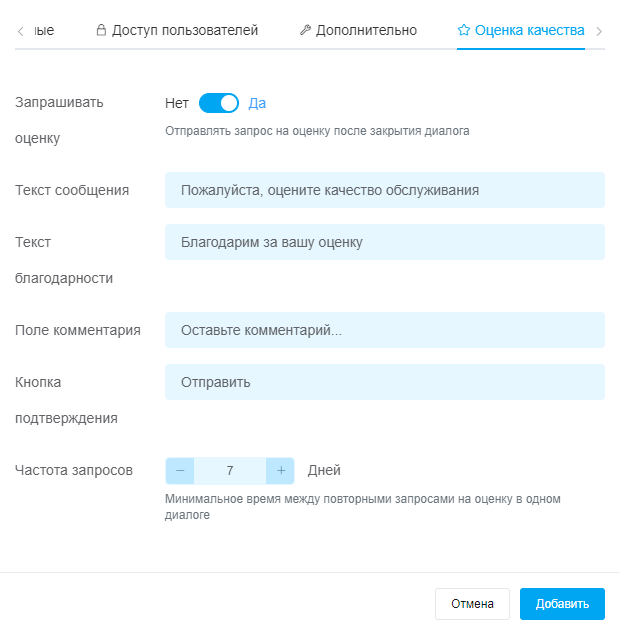620x626 pixels.
Task: Edit the Поле комментария placeholder field
Action: 384,330
